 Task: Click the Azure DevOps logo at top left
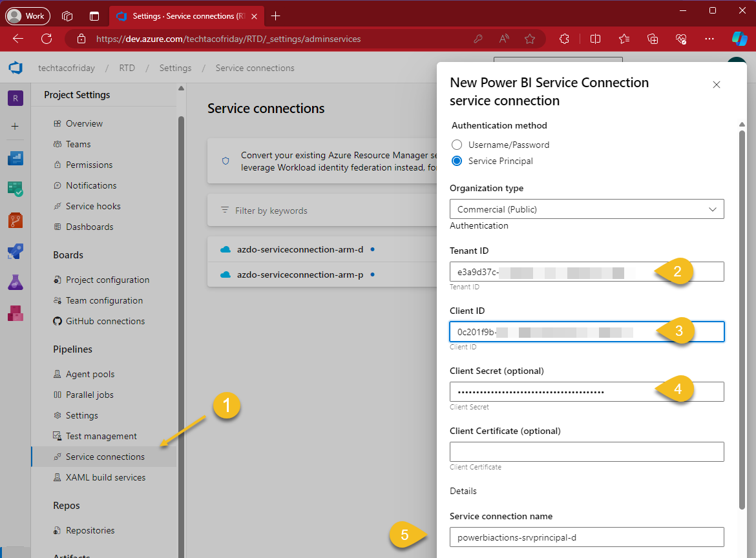(15, 67)
